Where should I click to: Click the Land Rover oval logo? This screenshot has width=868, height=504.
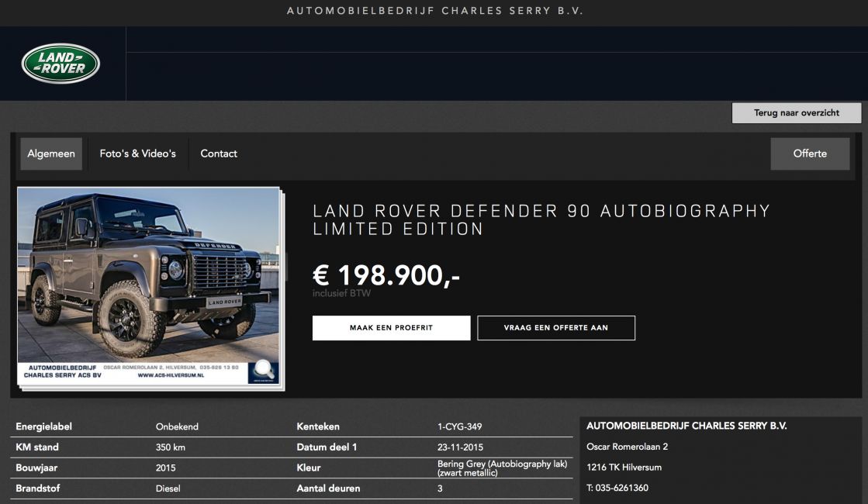point(61,64)
